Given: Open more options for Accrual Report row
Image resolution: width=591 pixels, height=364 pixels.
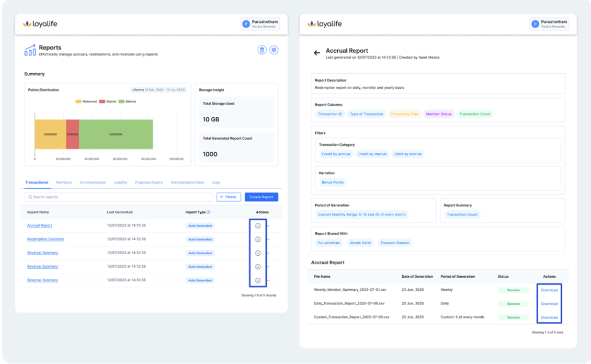Looking at the screenshot, I should pyautogui.click(x=268, y=226).
